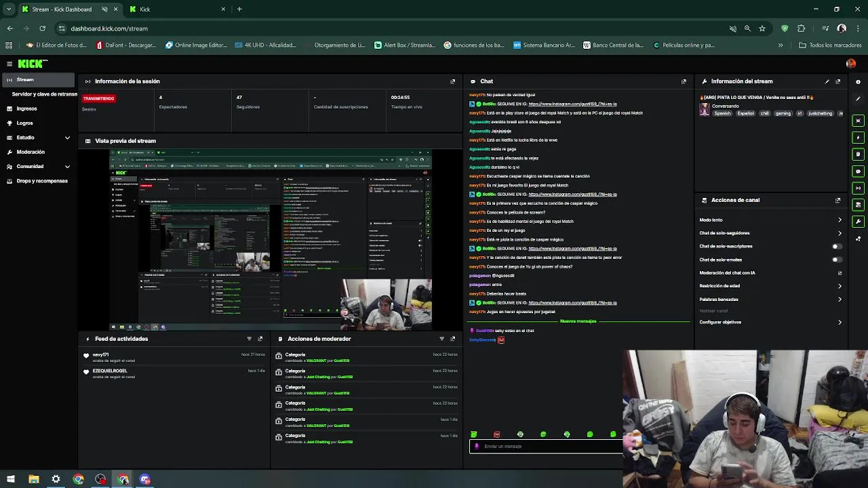Focus the Enviar un mensaje chat input

click(546, 447)
